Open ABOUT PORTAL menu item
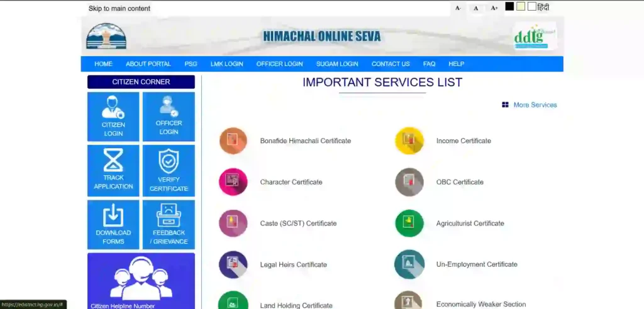Screen dimensions: 644x309 coord(148,64)
